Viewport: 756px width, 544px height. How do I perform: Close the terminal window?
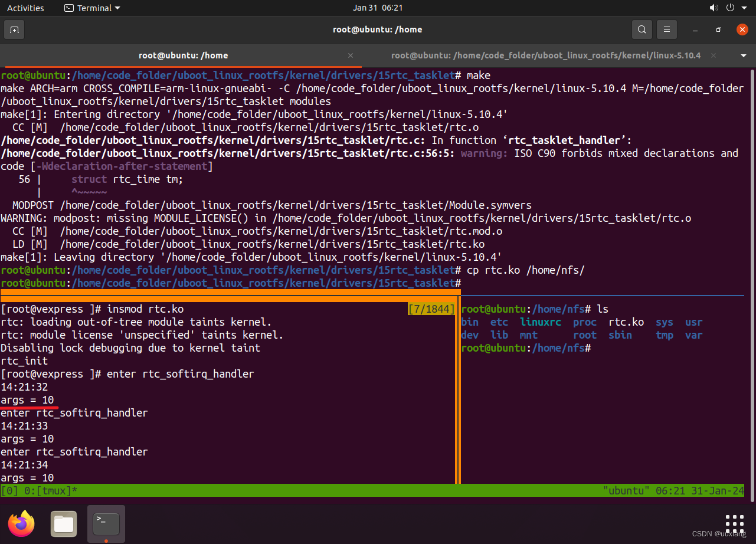coord(742,30)
